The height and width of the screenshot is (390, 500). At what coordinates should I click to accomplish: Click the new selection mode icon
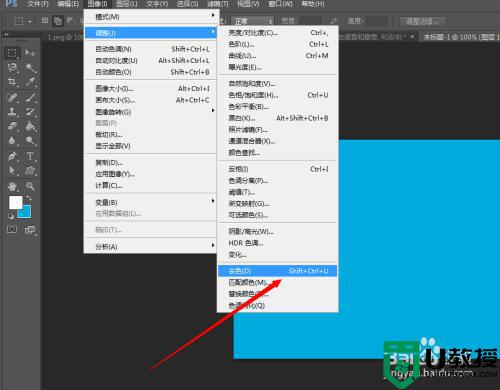45,21
